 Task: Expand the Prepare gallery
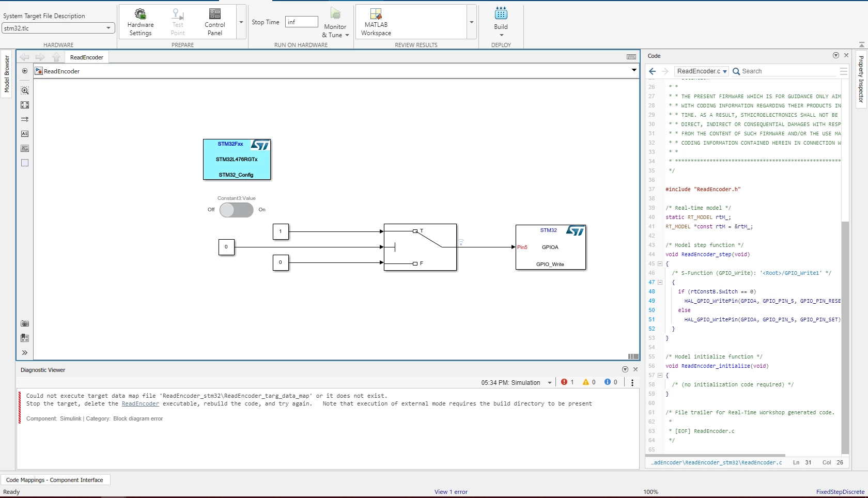coord(241,22)
